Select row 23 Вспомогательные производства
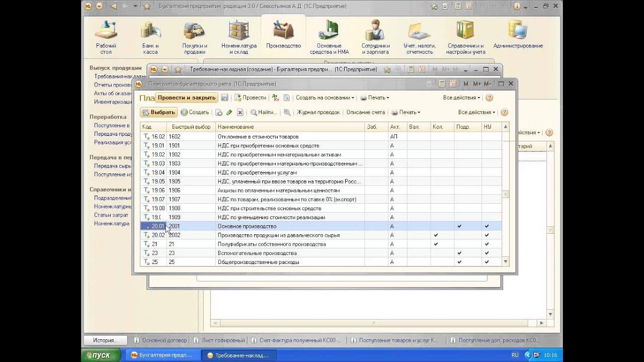644x362 pixels. click(321, 253)
